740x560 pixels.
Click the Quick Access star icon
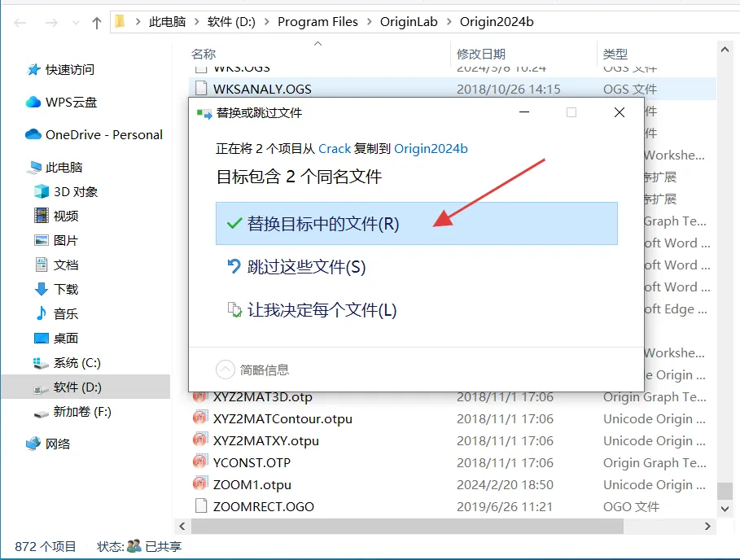pos(33,70)
